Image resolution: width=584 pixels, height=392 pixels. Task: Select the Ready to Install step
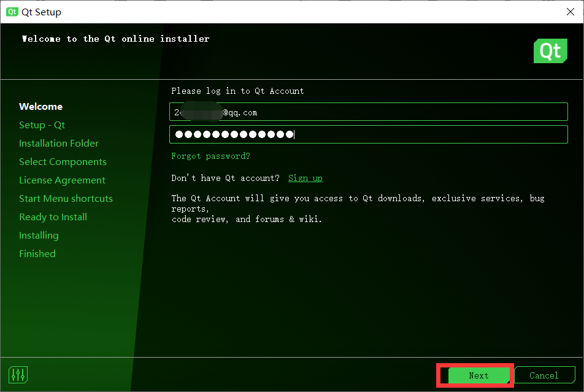click(x=53, y=217)
